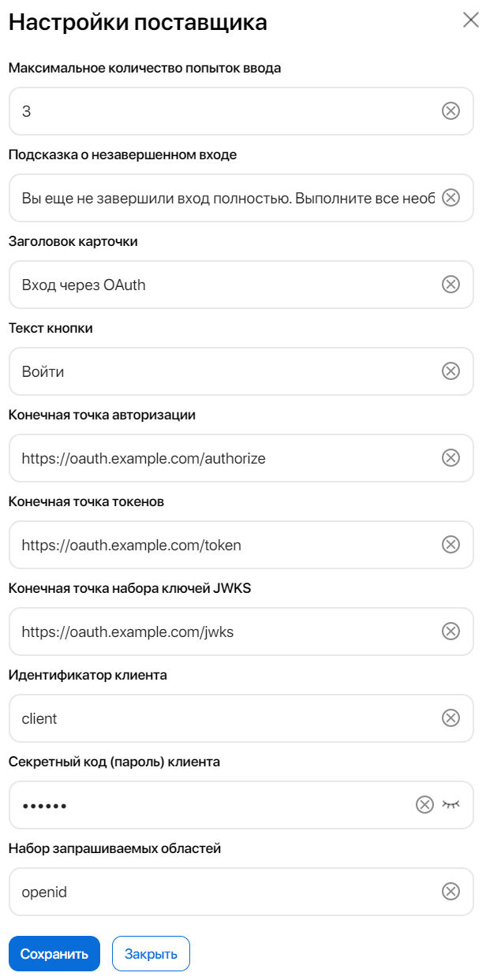Clear the JWKS endpoint field

451,632
